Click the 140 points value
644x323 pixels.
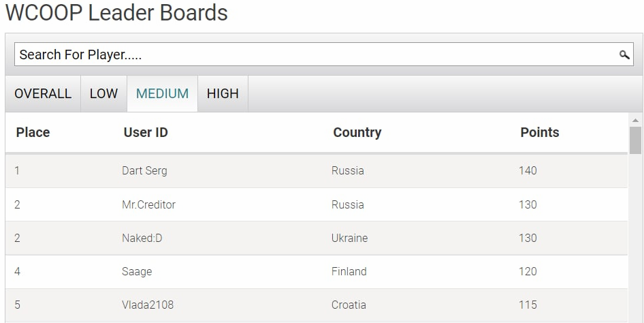[x=528, y=170]
